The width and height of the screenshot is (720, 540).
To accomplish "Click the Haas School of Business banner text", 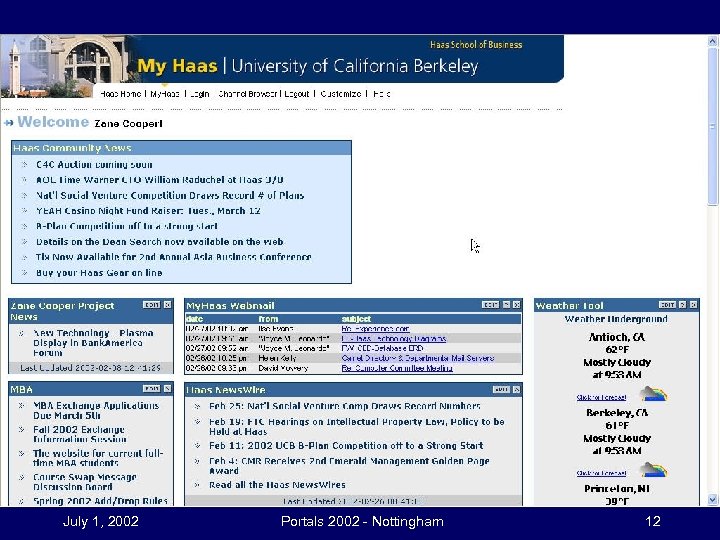I will point(476,45).
